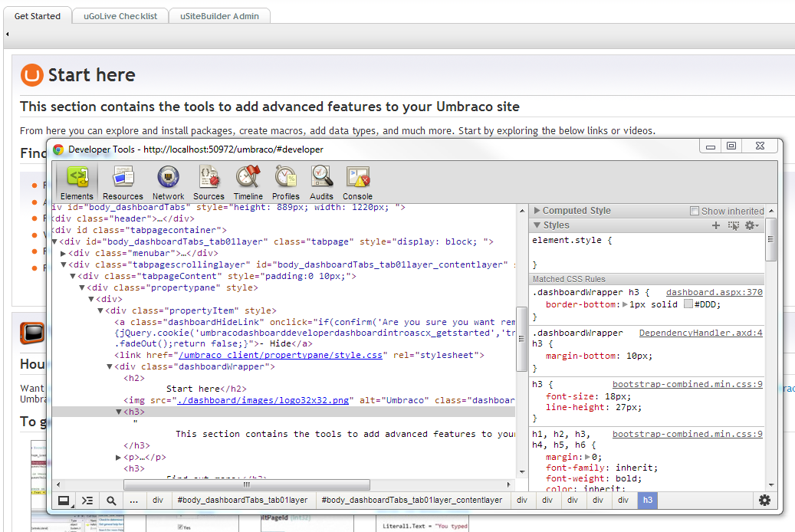The image size is (795, 532).
Task: Click the magnifier inspect-element icon
Action: point(112,501)
